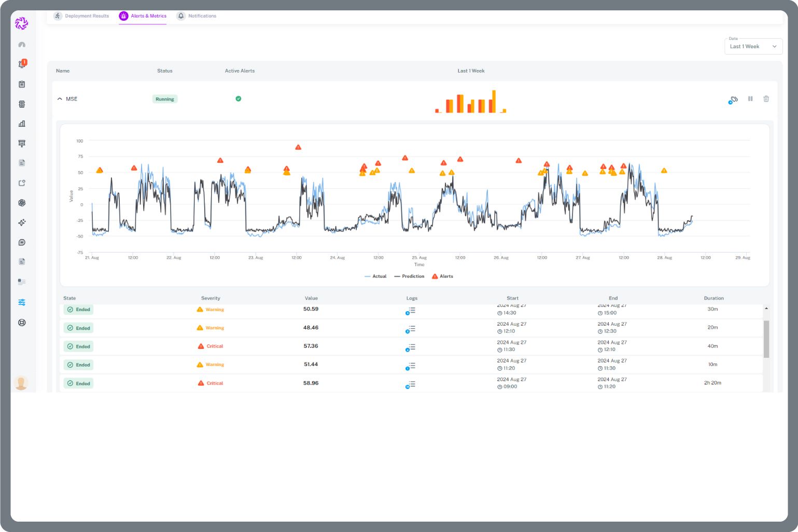Open logs for the 50.59 alert row
The image size is (798, 532).
click(x=411, y=311)
